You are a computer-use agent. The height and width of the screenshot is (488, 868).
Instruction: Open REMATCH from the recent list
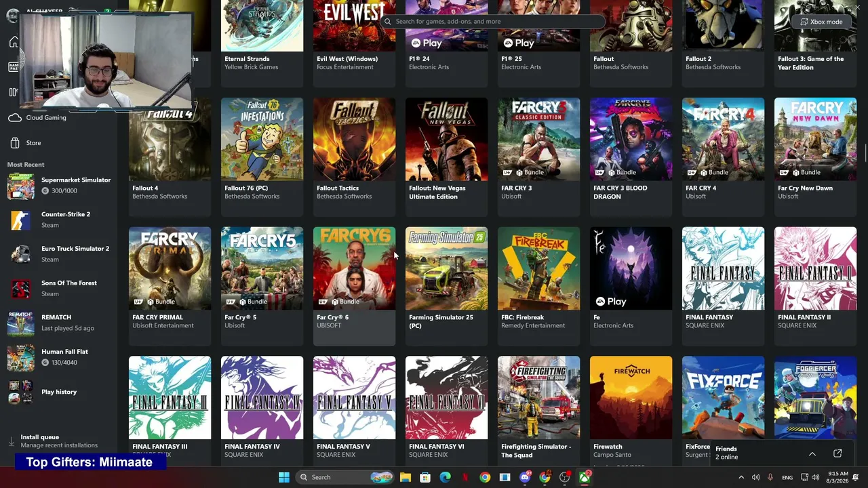tap(59, 323)
